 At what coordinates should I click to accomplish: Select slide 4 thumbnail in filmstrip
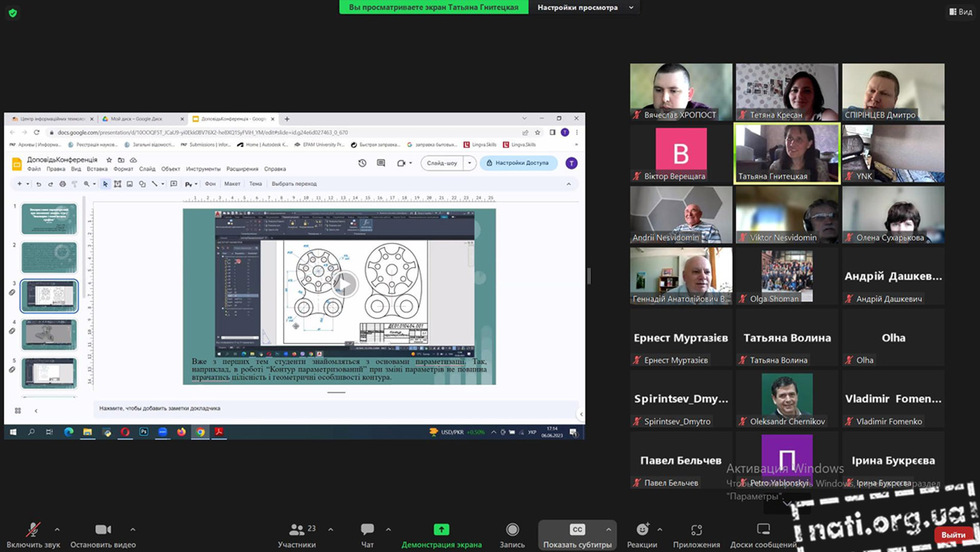pos(49,334)
